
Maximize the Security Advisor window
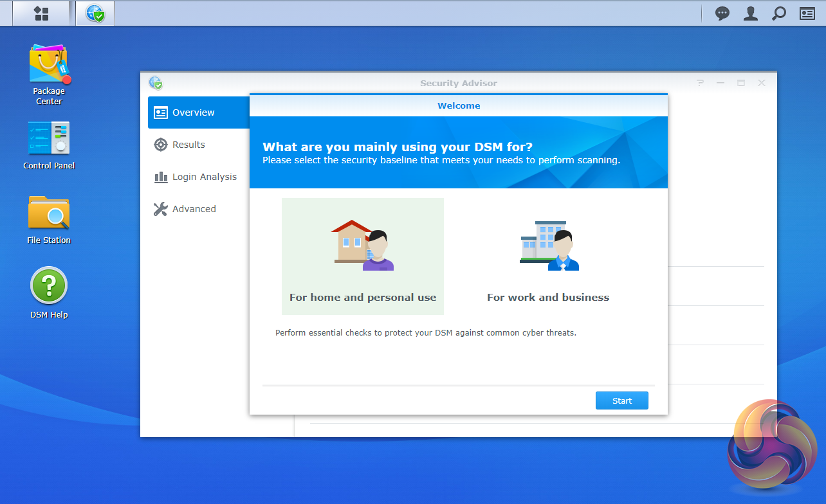(x=741, y=83)
